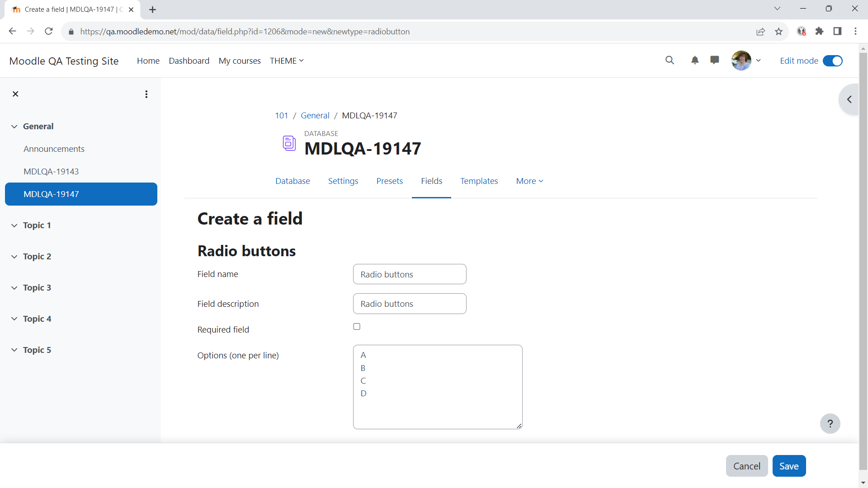The width and height of the screenshot is (868, 488).
Task: Click the red-badged extension icon in toolbar
Action: click(802, 31)
